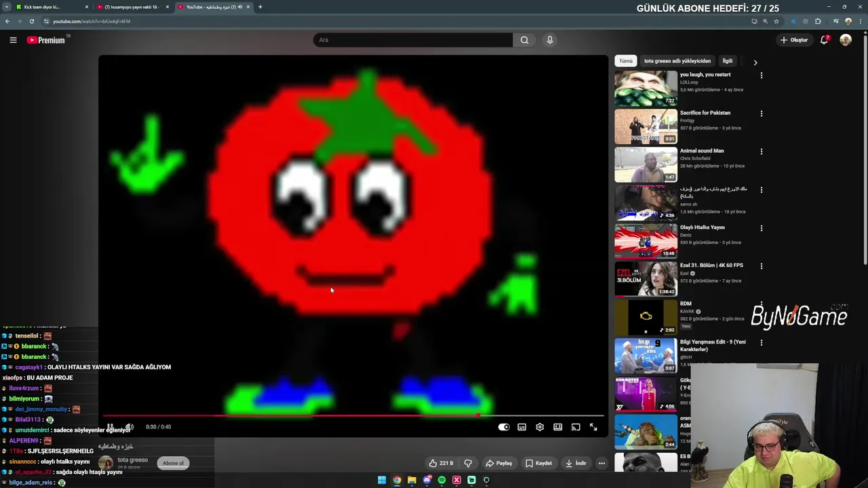Click the YouTube Ara search field

point(413,40)
